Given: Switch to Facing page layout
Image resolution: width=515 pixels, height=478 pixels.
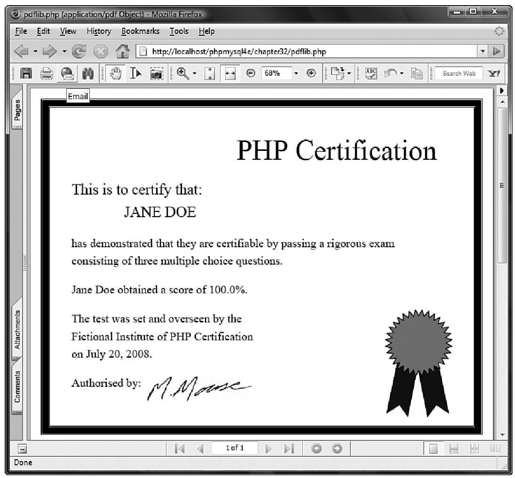Looking at the screenshot, I should (495, 449).
